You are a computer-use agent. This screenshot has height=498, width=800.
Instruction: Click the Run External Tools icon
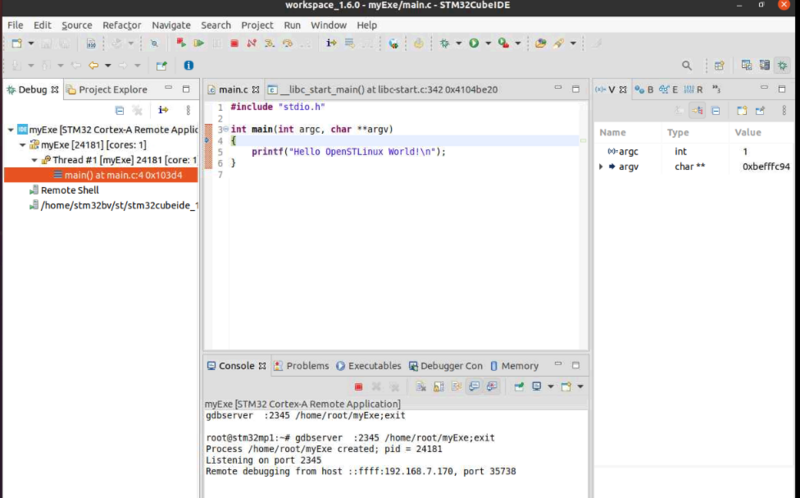click(504, 43)
